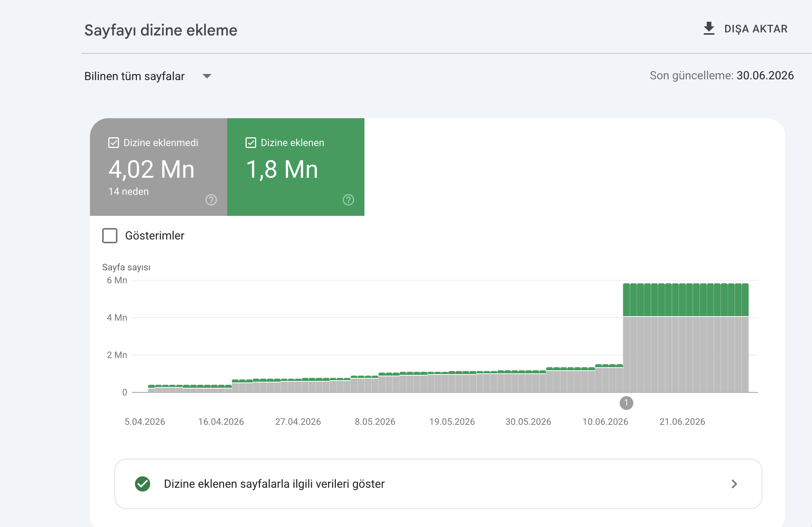Click green checkmark icon in data row

pyautogui.click(x=143, y=484)
